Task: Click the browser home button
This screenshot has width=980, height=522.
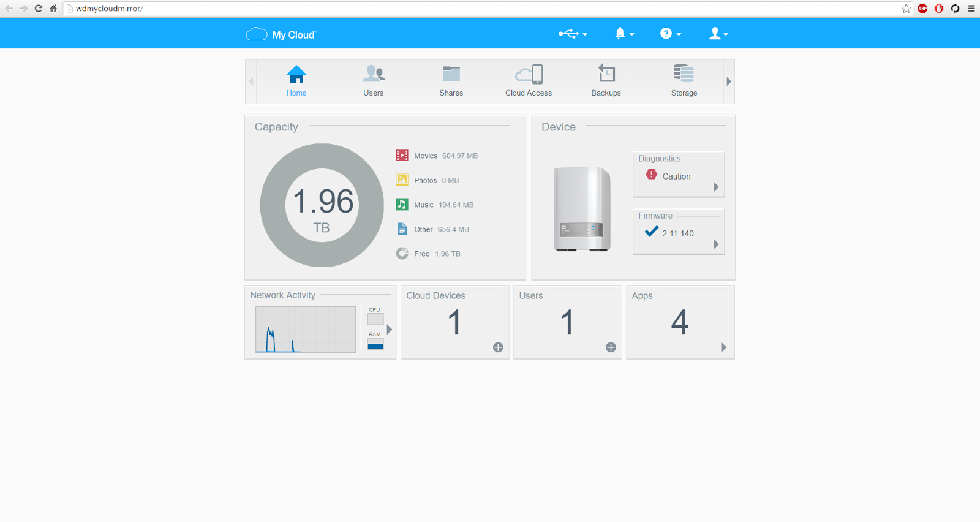Action: click(53, 9)
